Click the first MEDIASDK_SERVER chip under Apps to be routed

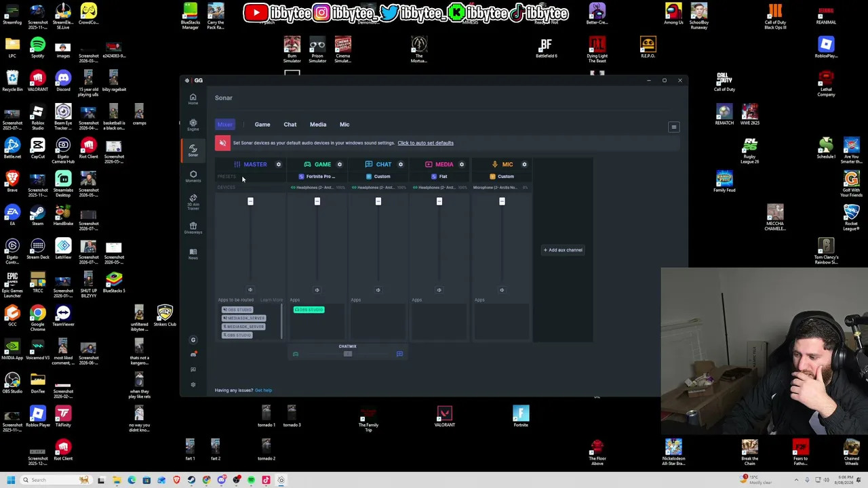244,319
